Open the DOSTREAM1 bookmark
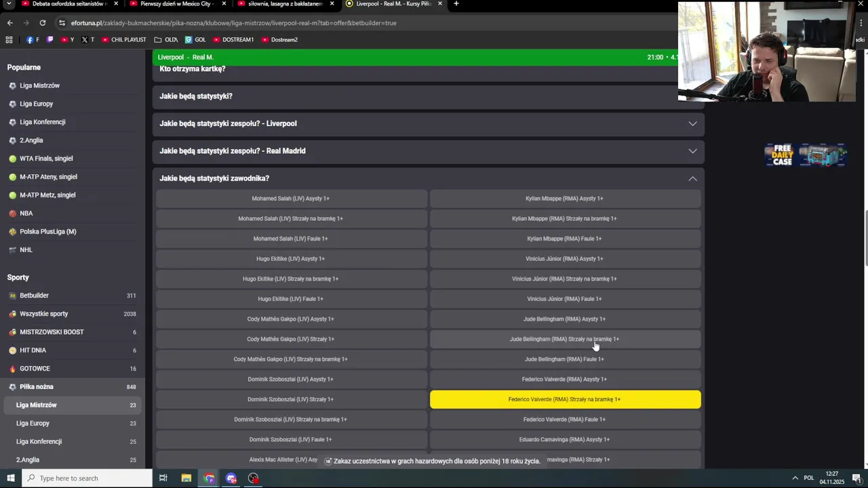 [x=233, y=40]
